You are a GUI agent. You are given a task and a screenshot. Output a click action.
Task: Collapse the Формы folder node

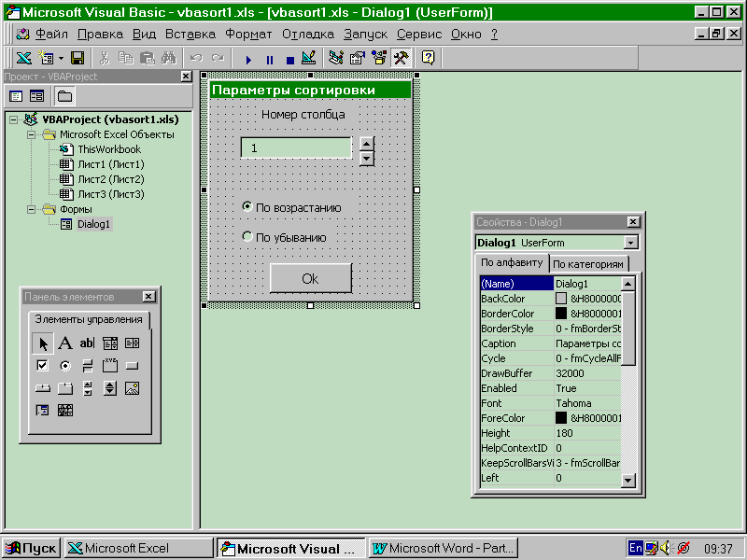(x=32, y=209)
